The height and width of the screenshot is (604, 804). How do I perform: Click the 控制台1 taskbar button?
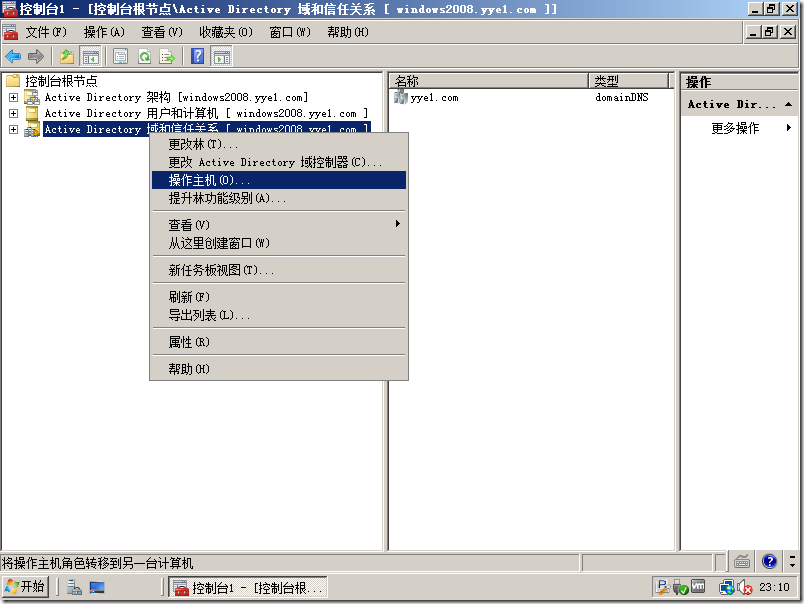coord(248,588)
